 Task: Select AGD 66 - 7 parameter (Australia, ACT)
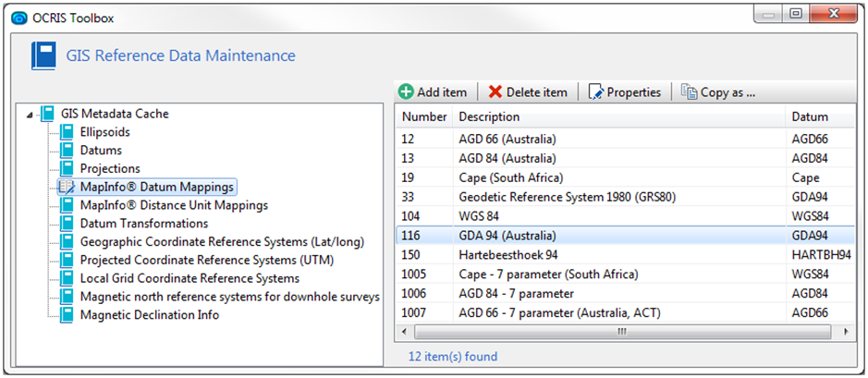pos(625,313)
